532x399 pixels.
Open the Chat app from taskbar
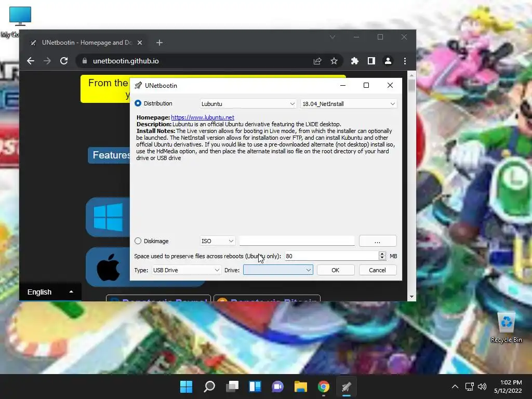[x=277, y=387]
